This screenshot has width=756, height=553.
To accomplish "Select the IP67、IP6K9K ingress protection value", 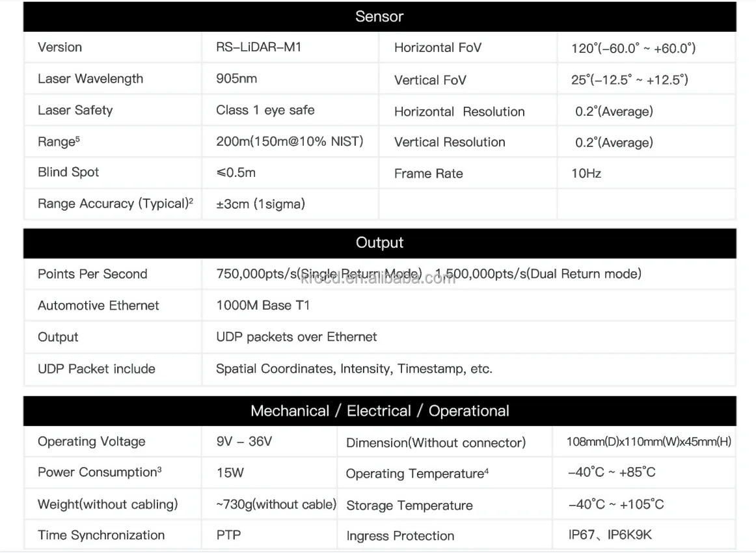I will coord(610,535).
